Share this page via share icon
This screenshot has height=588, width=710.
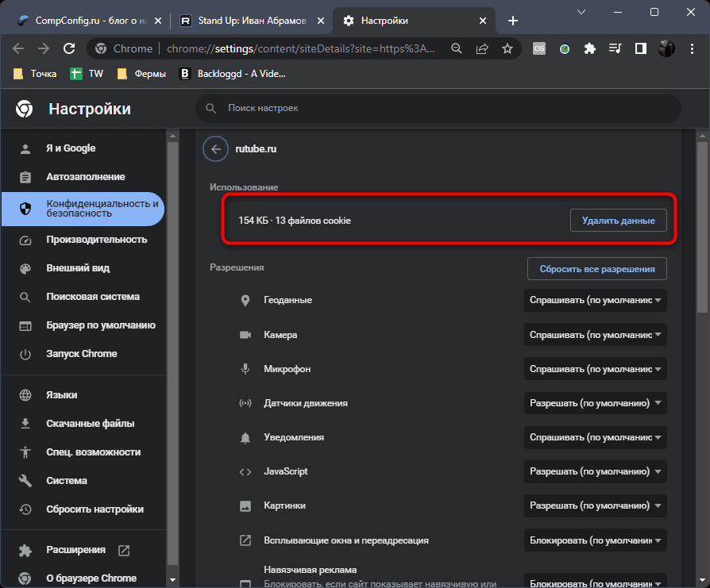(482, 48)
